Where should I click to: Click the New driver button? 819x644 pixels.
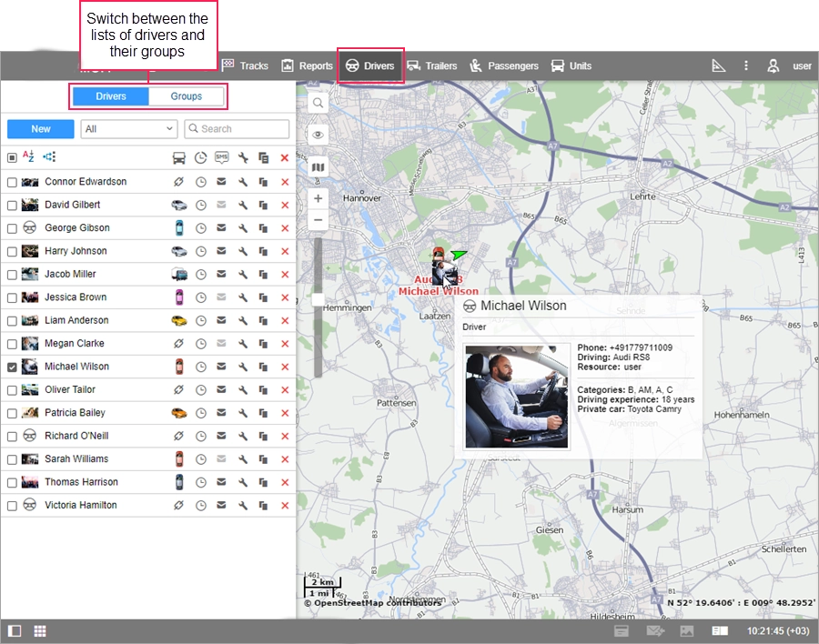[41, 129]
